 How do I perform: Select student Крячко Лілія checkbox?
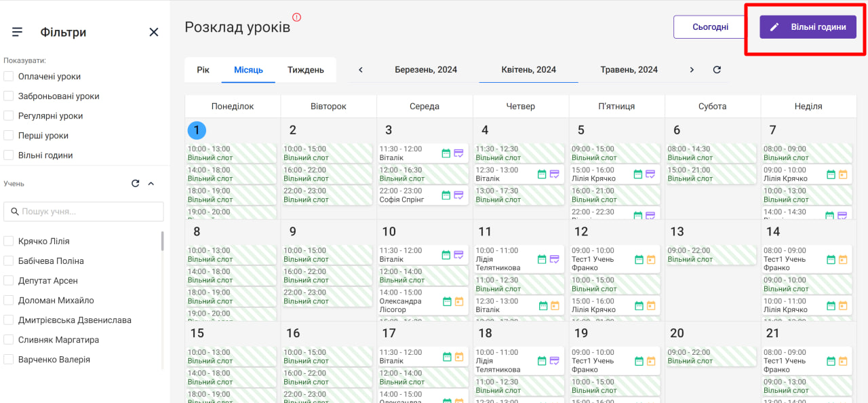pos(9,242)
